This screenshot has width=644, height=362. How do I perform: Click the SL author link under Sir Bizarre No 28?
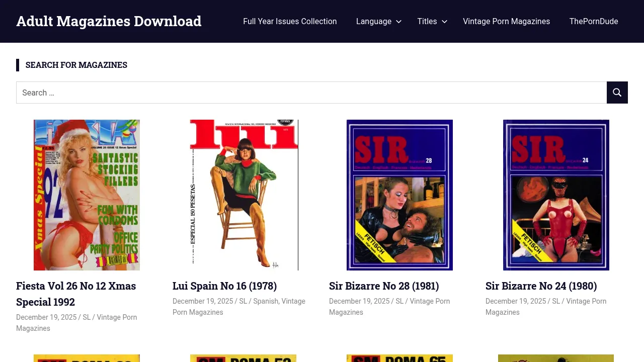(x=399, y=301)
